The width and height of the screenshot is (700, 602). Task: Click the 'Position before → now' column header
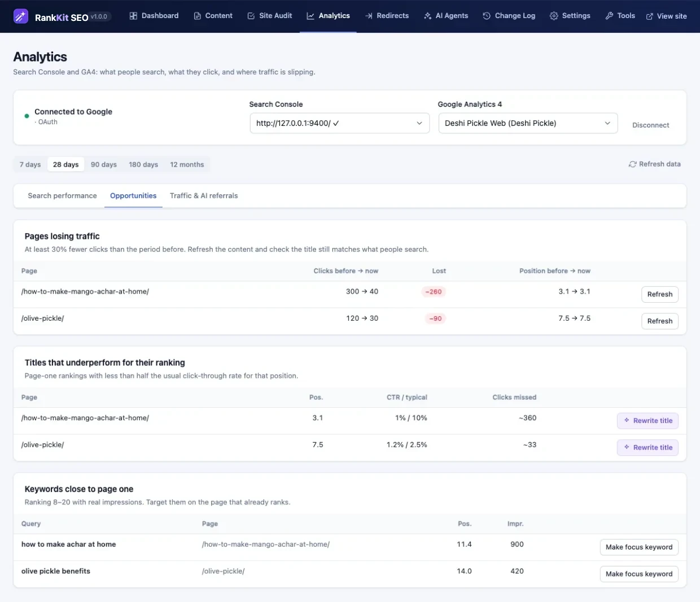tap(554, 271)
